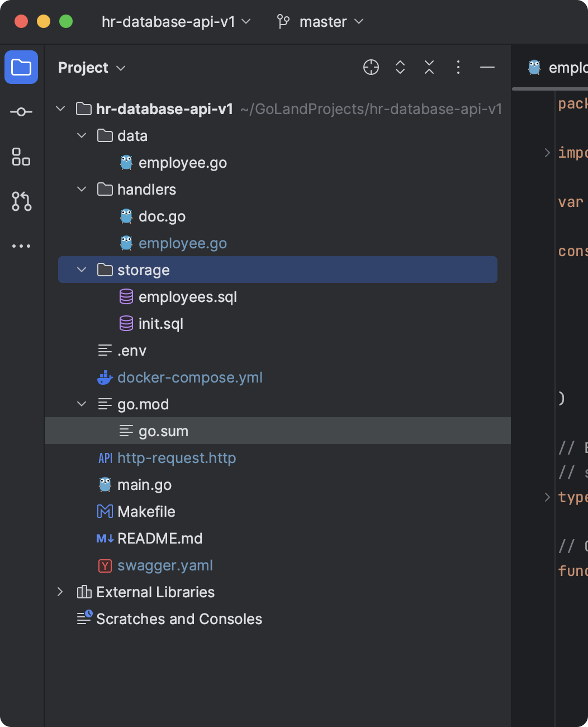Open Project panel options menu

458,67
